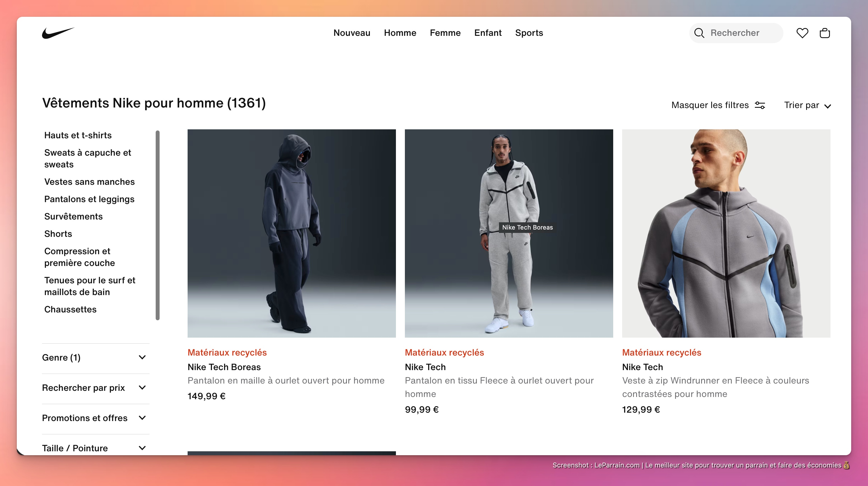Open the Sports menu
The image size is (868, 486).
(x=529, y=33)
